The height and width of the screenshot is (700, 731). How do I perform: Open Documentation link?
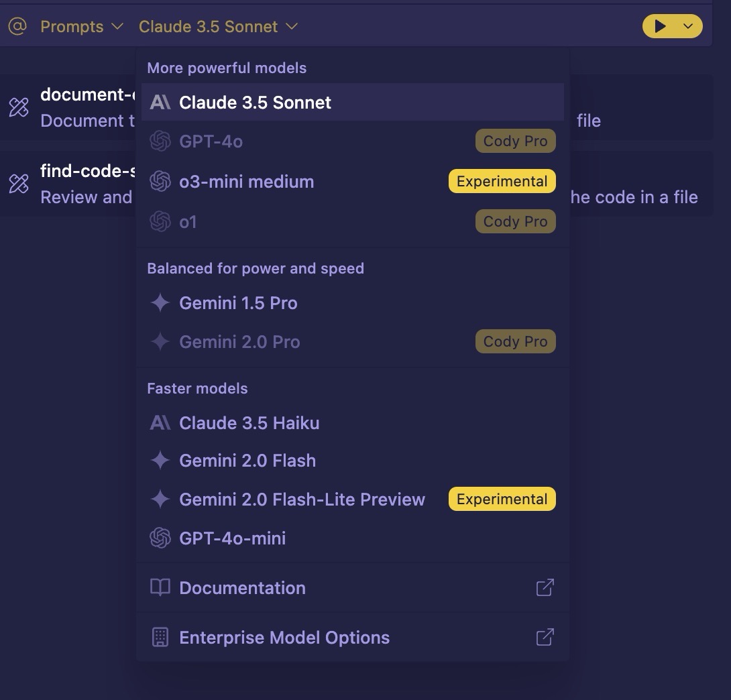click(353, 587)
